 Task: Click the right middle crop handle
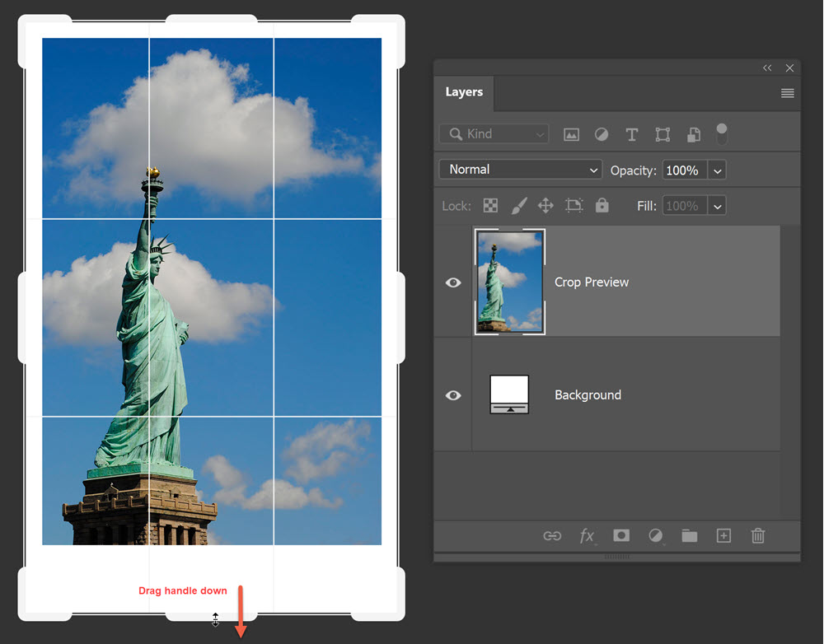pos(400,317)
